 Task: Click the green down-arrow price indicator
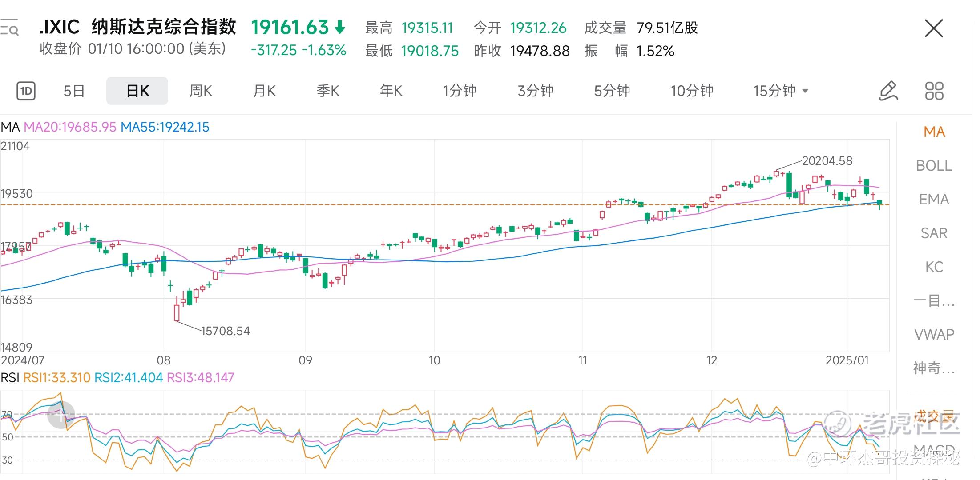pos(340,28)
